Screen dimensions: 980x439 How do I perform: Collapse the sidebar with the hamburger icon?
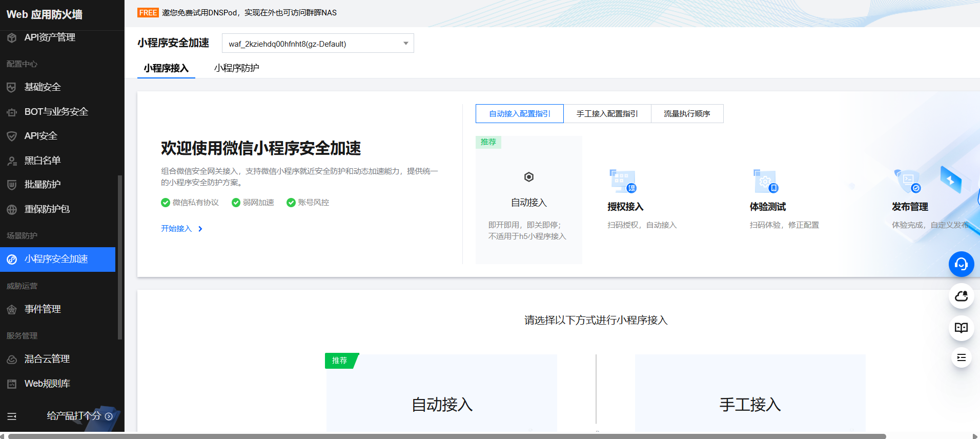[12, 416]
